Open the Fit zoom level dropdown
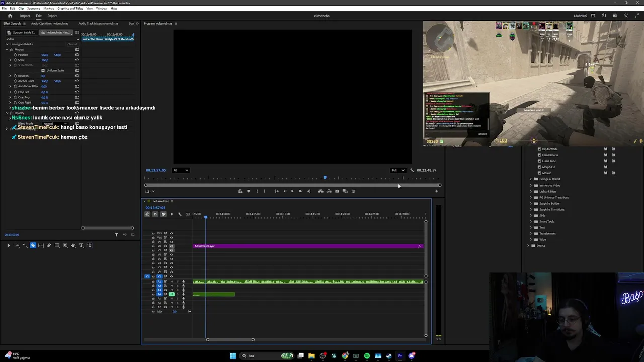Image resolution: width=644 pixels, height=362 pixels. pos(181,170)
